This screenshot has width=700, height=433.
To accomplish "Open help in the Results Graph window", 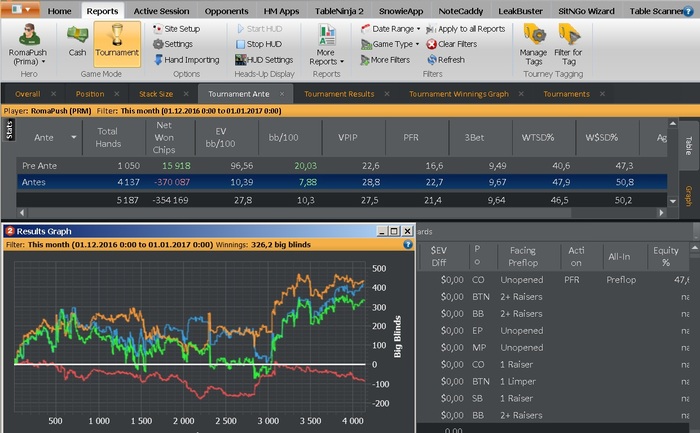I will pyautogui.click(x=408, y=245).
